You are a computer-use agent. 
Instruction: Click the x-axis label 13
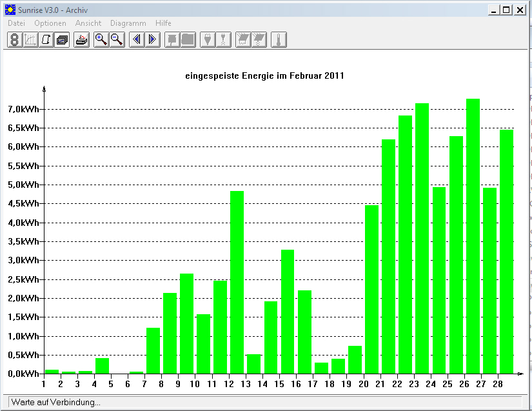click(x=246, y=384)
